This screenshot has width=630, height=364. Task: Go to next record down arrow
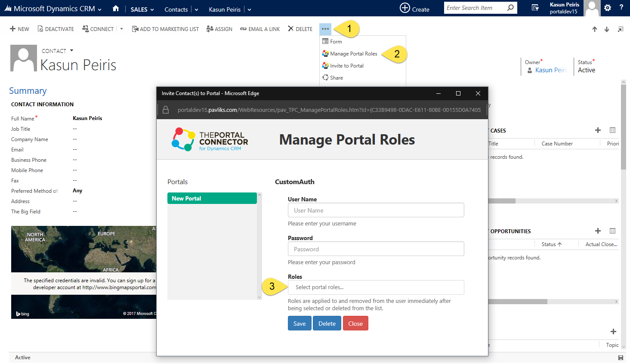click(607, 29)
